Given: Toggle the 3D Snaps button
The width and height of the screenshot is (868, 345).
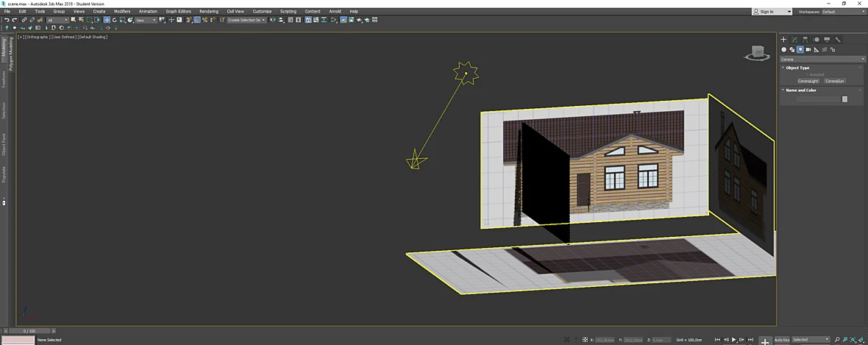Looking at the screenshot, I should coord(189,20).
